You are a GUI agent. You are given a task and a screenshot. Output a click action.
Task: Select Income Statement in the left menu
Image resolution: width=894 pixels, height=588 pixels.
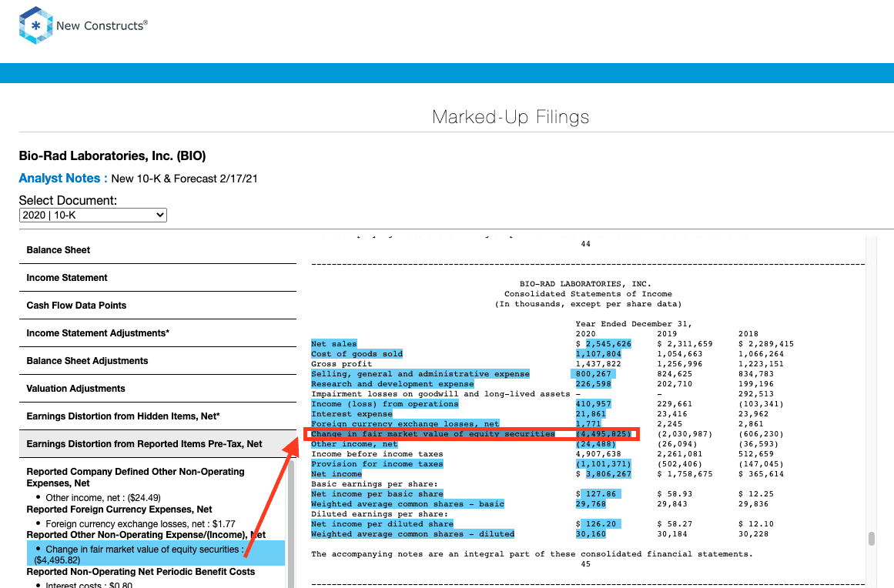pos(158,278)
